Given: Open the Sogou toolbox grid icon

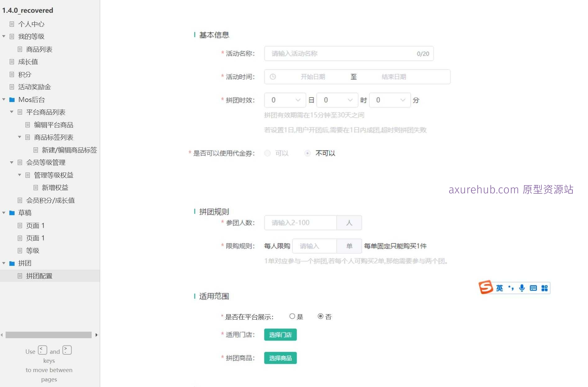Looking at the screenshot, I should click(x=544, y=288).
